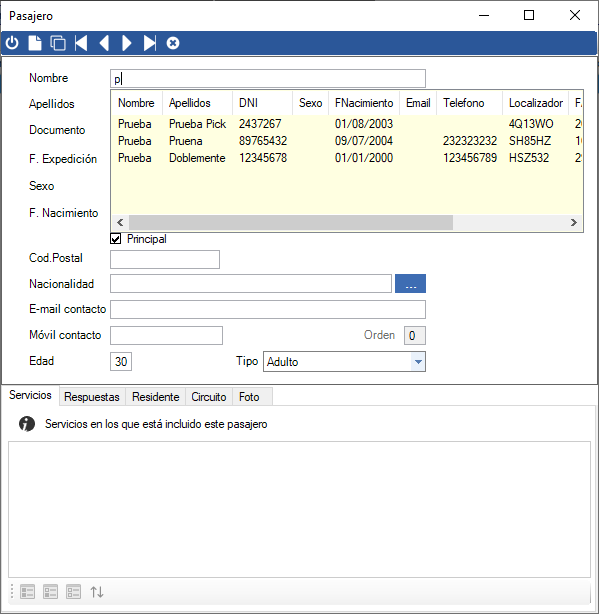The image size is (599, 614).
Task: Click the DNI column header
Action: click(x=262, y=103)
